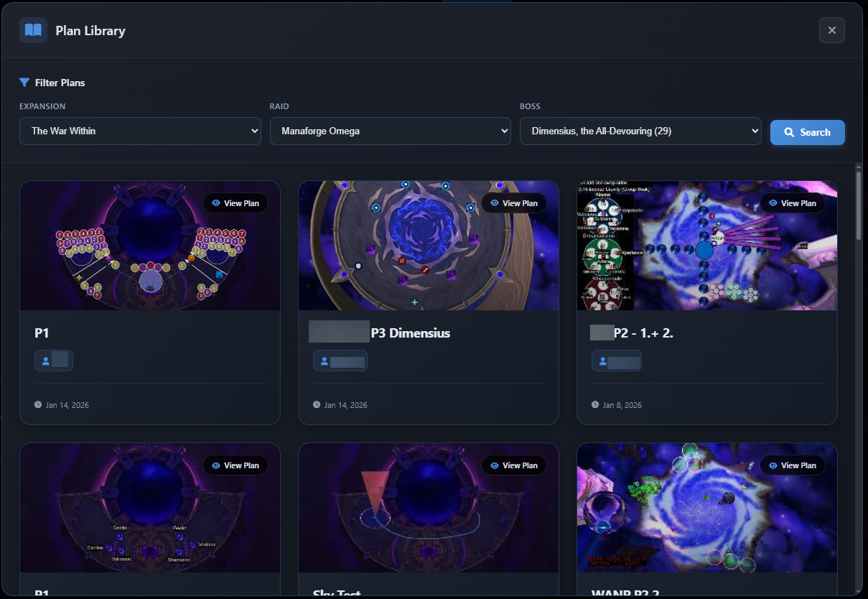868x599 pixels.
Task: Open the Expansion dropdown showing The War Within
Action: pyautogui.click(x=140, y=131)
